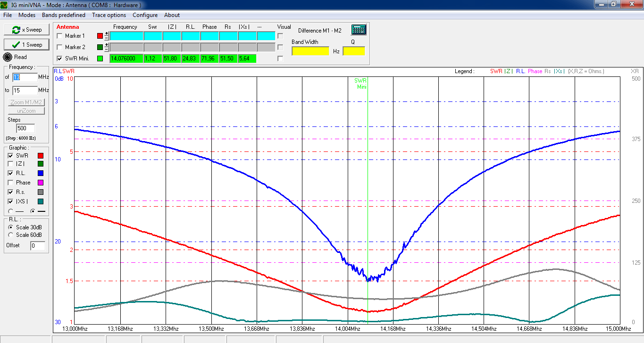Open the Trace options menu
Screen dimensions: 644x343
click(109, 15)
